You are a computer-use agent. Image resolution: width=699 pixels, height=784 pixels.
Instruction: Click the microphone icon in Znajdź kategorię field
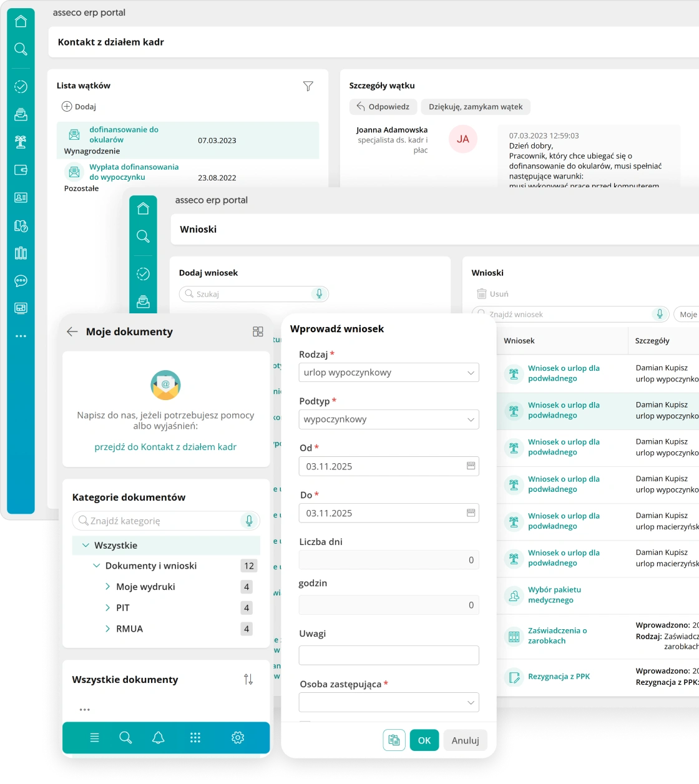tap(249, 521)
